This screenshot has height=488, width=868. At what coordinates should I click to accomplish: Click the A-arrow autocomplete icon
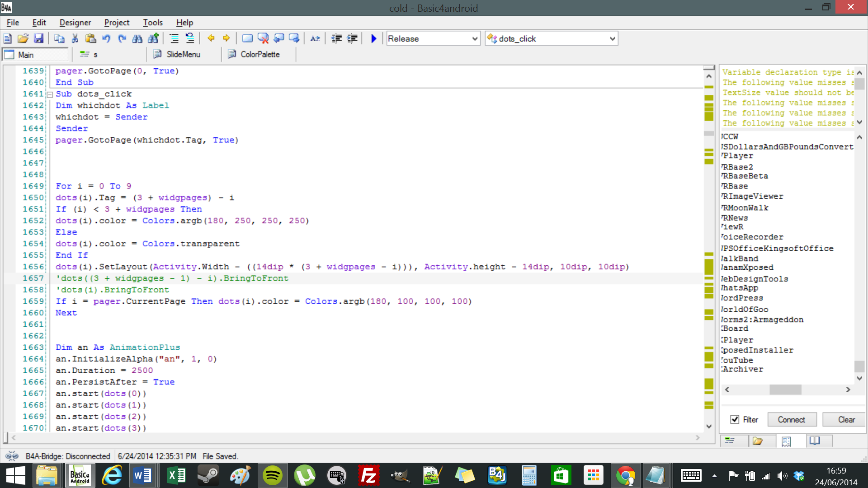[x=315, y=38]
